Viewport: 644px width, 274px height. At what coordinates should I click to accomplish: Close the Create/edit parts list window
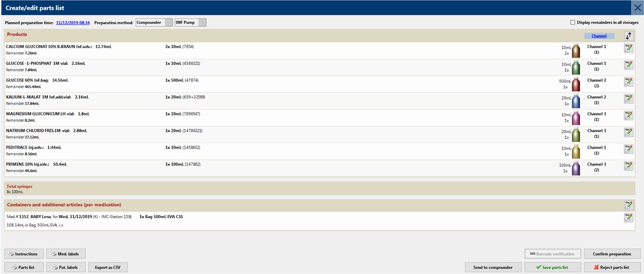pos(637,7)
